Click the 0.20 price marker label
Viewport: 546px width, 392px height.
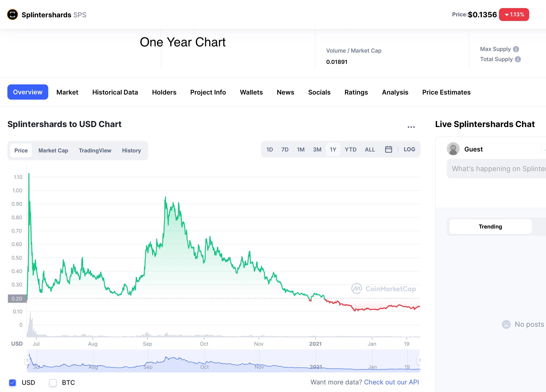[17, 298]
